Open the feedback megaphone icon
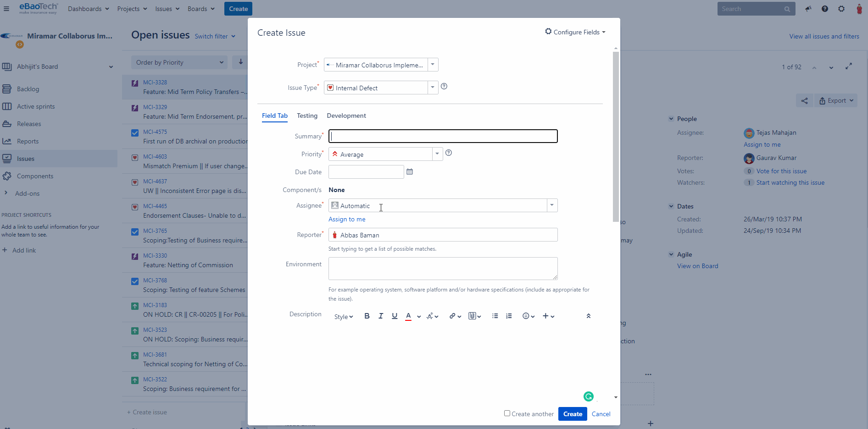This screenshot has height=429, width=868. coord(808,9)
